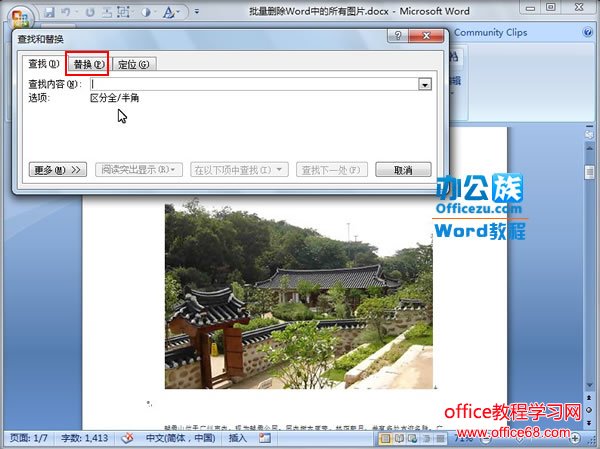
Task: Click the Select Browse Object circle button
Action: [589, 410]
